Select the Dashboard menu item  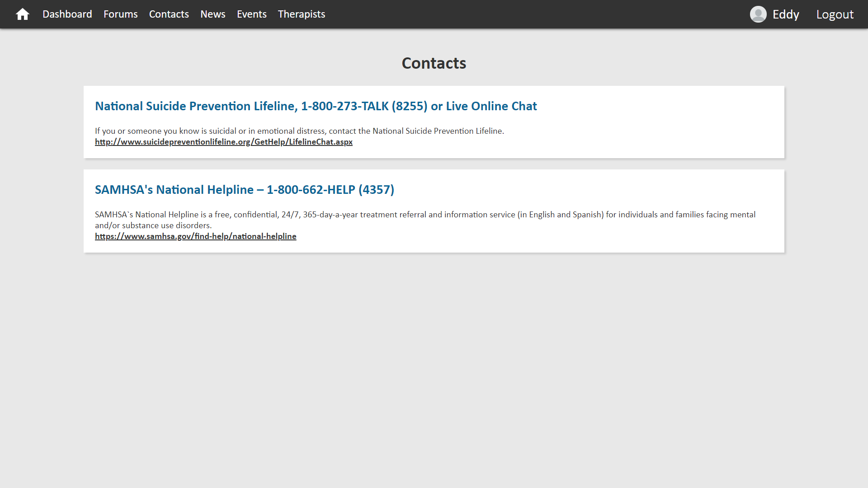[x=67, y=14]
